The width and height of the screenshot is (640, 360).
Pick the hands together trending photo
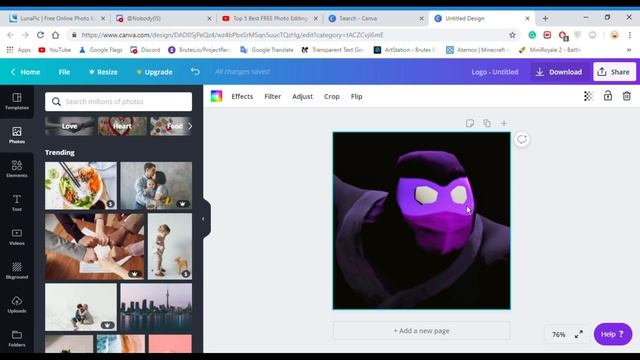[x=95, y=247]
